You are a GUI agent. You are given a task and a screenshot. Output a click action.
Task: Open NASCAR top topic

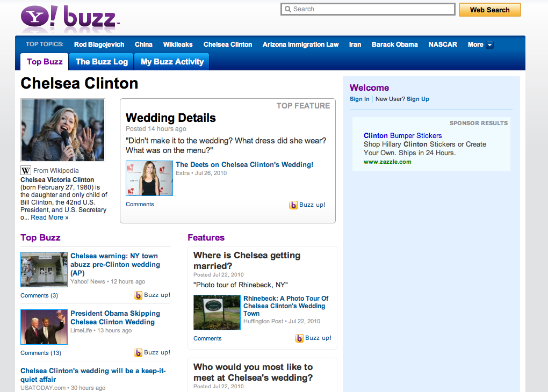click(x=443, y=45)
